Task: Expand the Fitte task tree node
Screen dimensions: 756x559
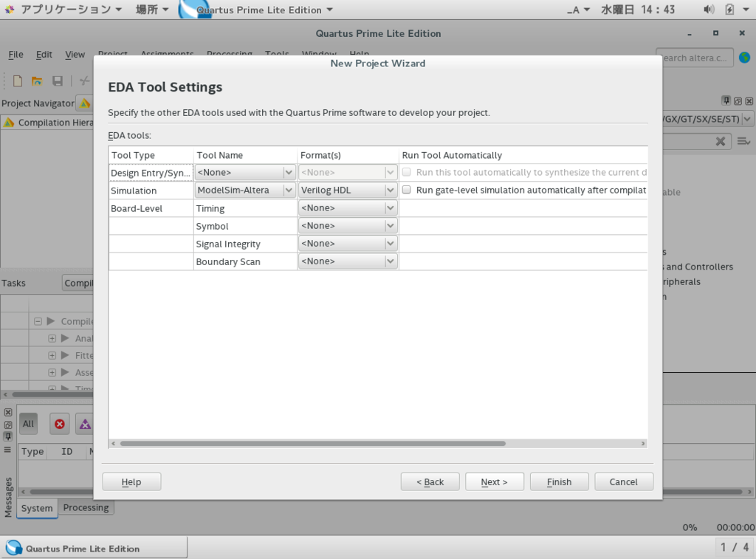Action: coord(52,355)
